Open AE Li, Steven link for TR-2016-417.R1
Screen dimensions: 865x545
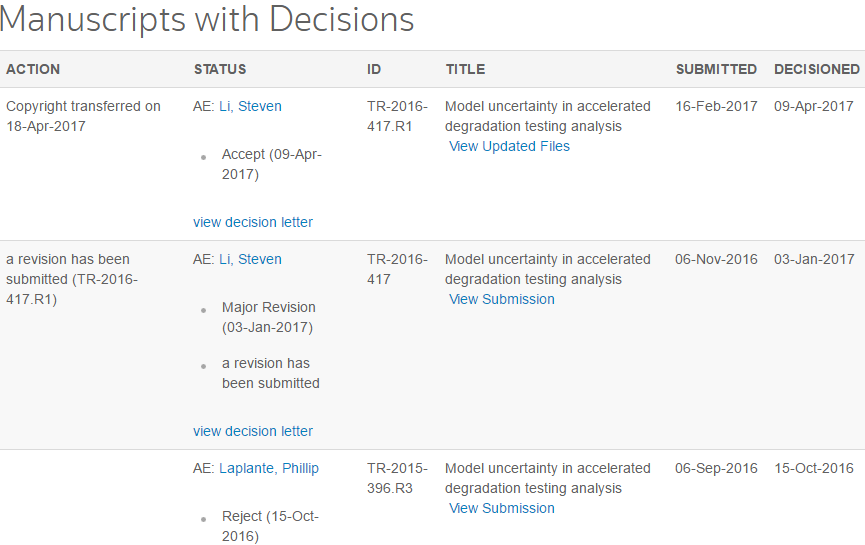tap(250, 106)
